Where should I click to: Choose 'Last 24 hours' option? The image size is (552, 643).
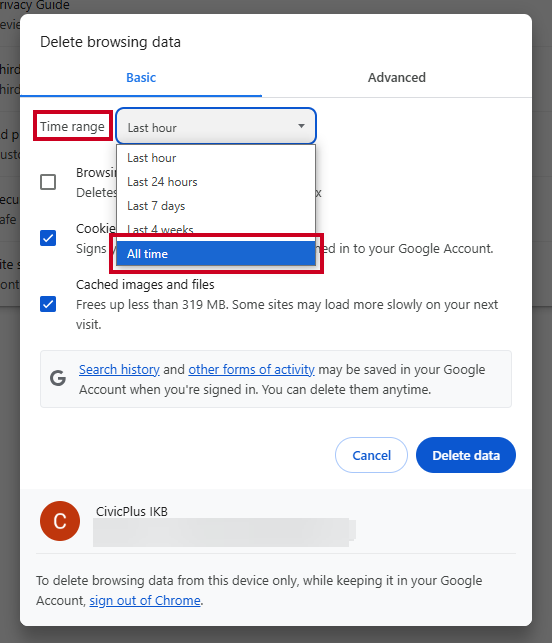(x=216, y=182)
